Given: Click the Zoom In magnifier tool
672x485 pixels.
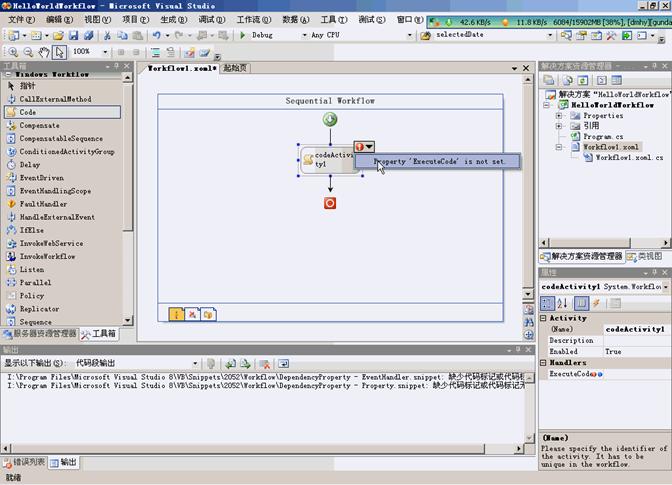Looking at the screenshot, I should pyautogui.click(x=13, y=52).
